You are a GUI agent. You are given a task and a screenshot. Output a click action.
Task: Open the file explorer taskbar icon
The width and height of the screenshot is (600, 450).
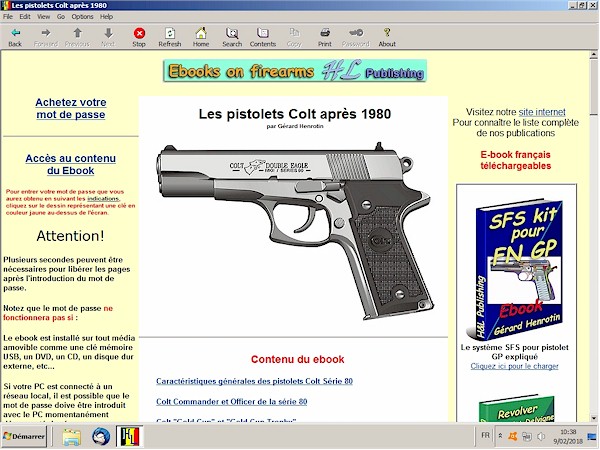click(72, 437)
